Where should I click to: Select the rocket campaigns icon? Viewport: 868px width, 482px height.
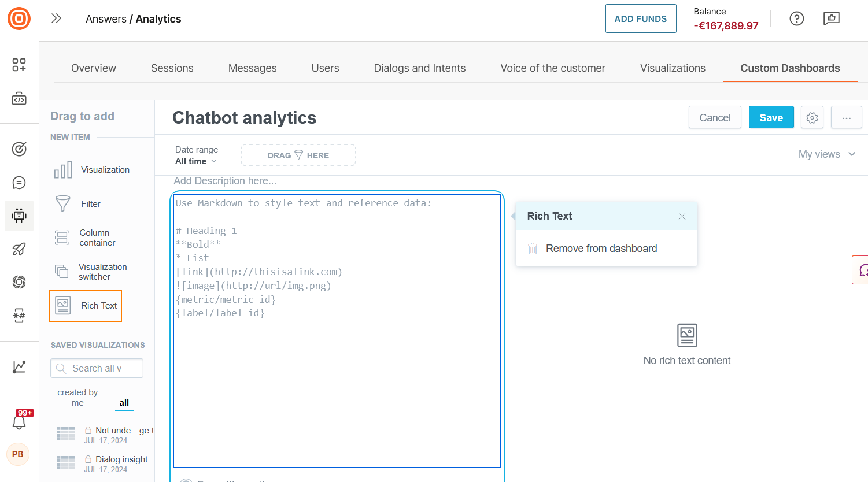point(19,249)
